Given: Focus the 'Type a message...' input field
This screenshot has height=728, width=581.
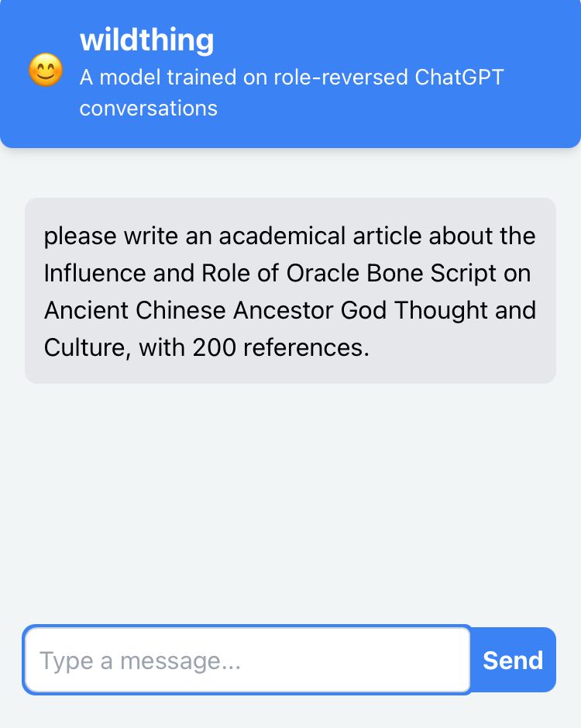Looking at the screenshot, I should 247,660.
